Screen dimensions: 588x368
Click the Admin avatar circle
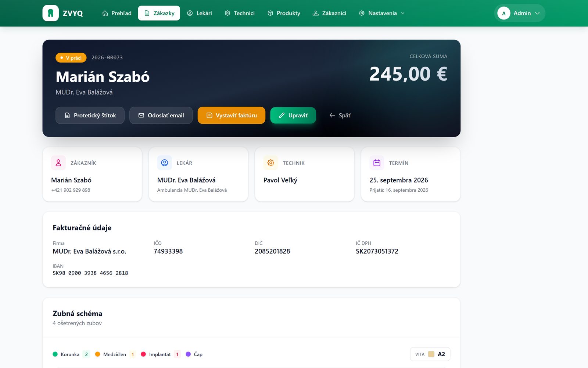pos(504,13)
